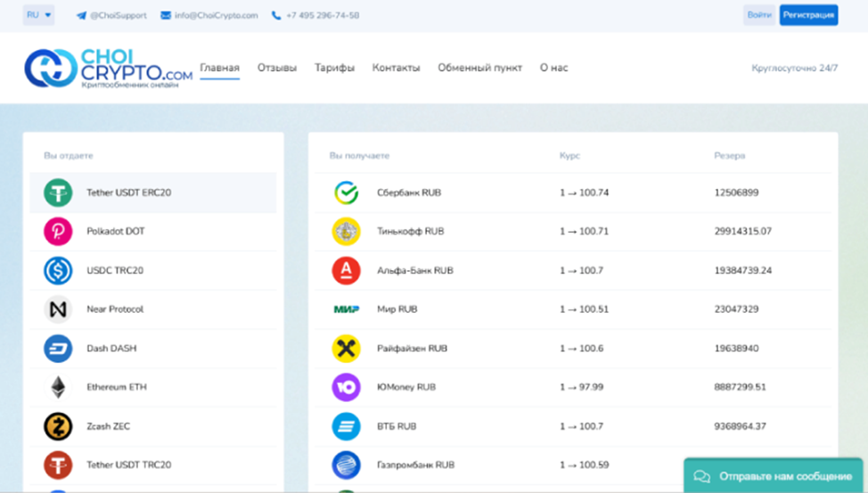Select the Dash DASH coin icon
868x493 pixels.
click(x=58, y=349)
